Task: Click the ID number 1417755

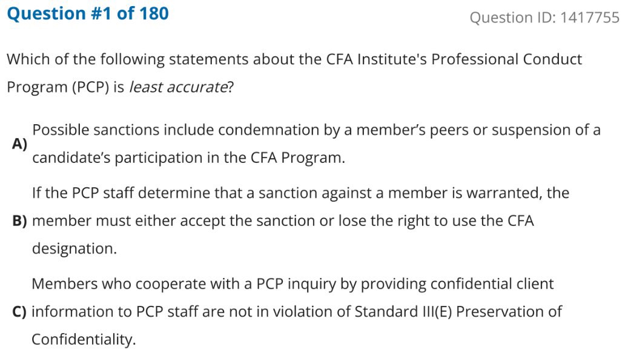Action: click(x=590, y=18)
